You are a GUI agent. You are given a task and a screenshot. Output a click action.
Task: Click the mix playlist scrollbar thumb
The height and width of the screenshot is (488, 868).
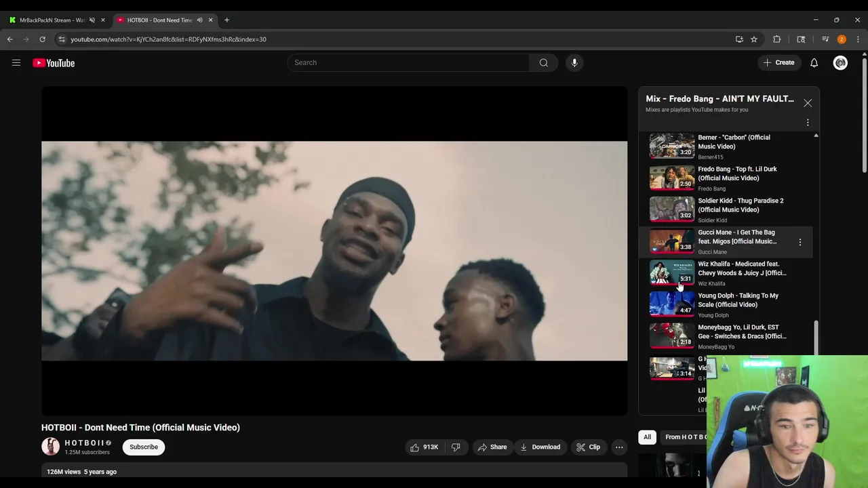(816, 338)
